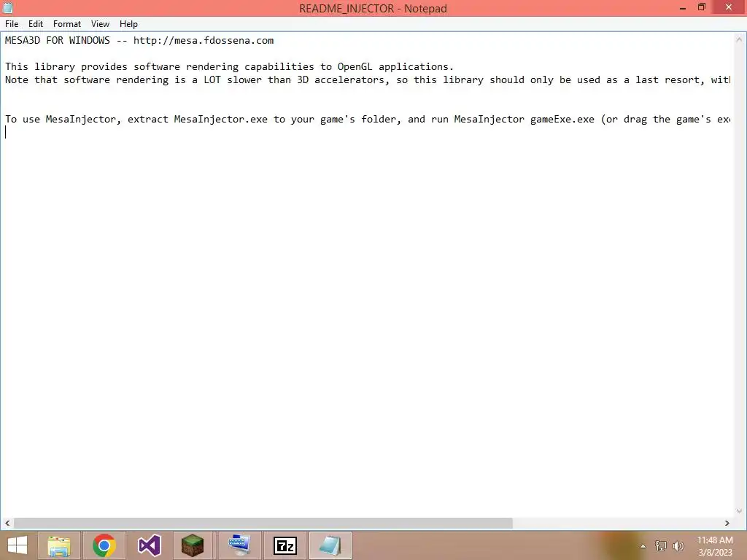The image size is (747, 560).
Task: Minimize the Notepad window
Action: 683,7
